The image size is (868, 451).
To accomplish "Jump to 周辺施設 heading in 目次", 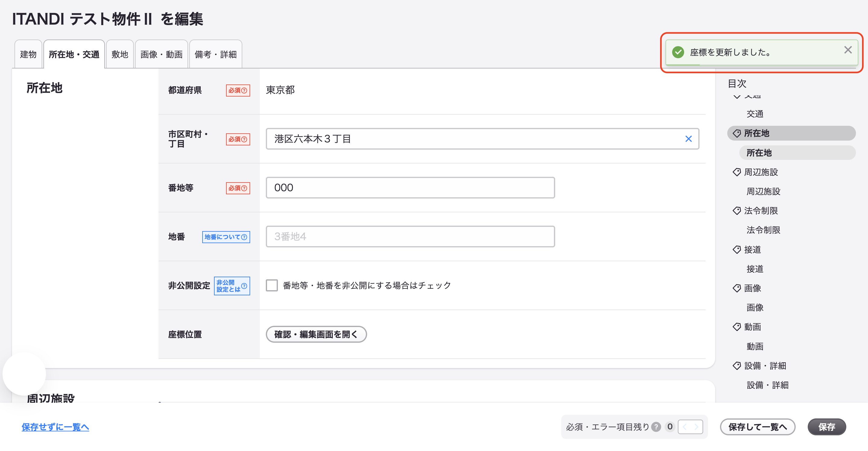I will 761,172.
